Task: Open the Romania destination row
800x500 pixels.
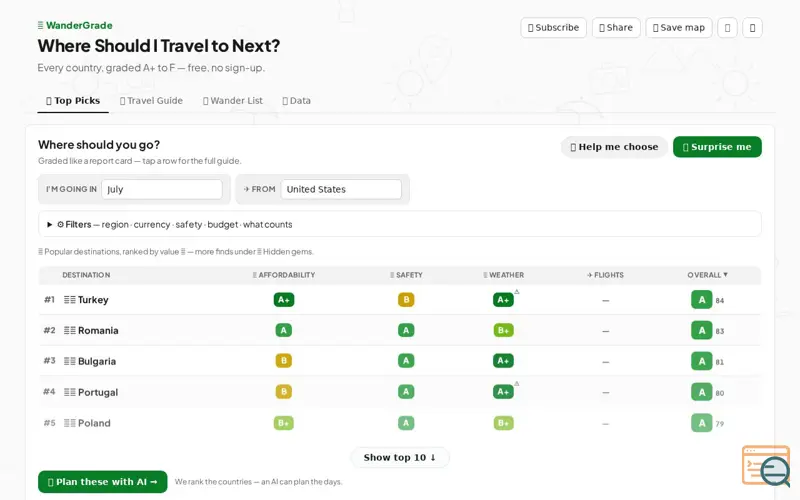Action: [x=399, y=331]
